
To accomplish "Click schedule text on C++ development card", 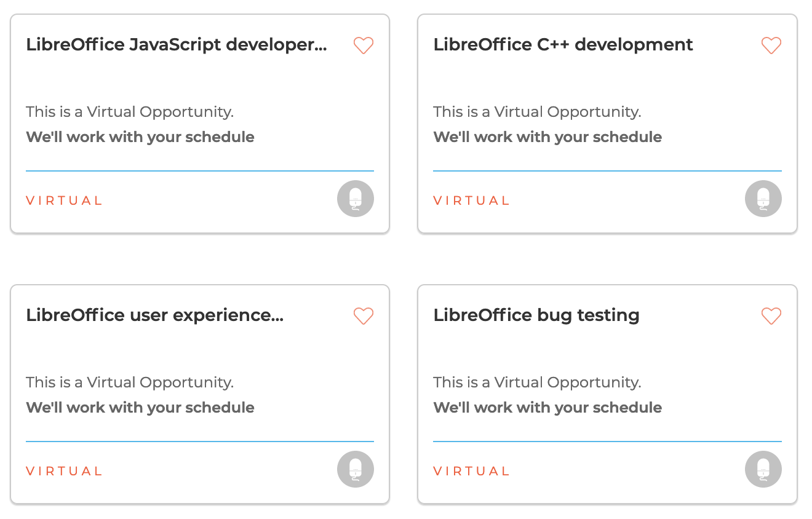I will point(547,137).
